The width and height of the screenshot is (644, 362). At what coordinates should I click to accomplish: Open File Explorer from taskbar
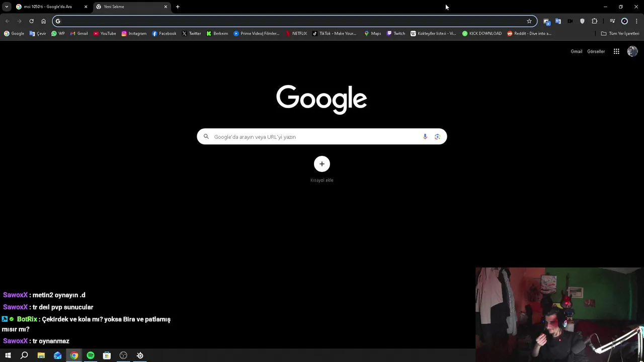tap(41, 355)
